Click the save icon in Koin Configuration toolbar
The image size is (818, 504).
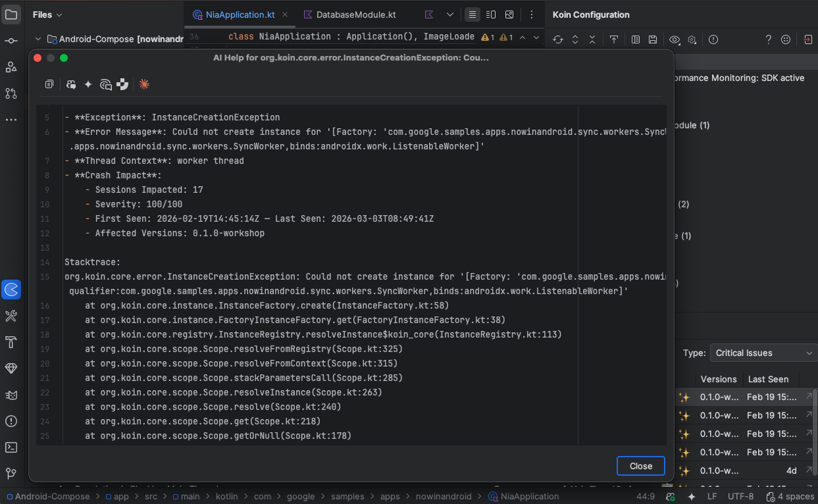(653, 39)
